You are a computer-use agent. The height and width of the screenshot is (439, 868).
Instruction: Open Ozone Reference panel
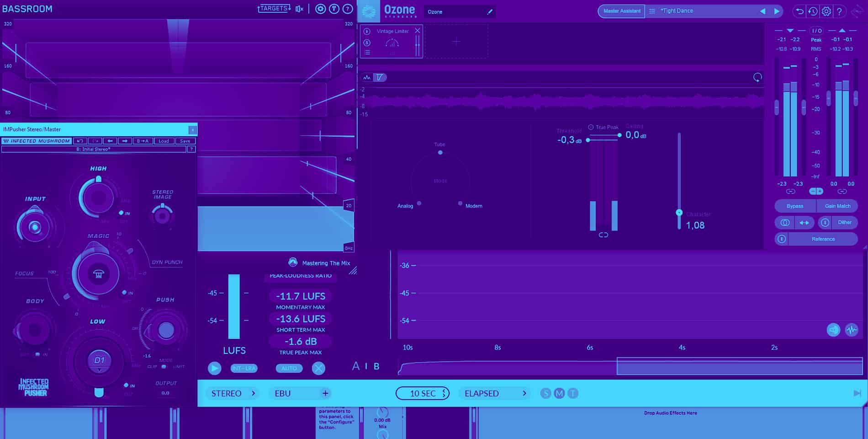823,239
